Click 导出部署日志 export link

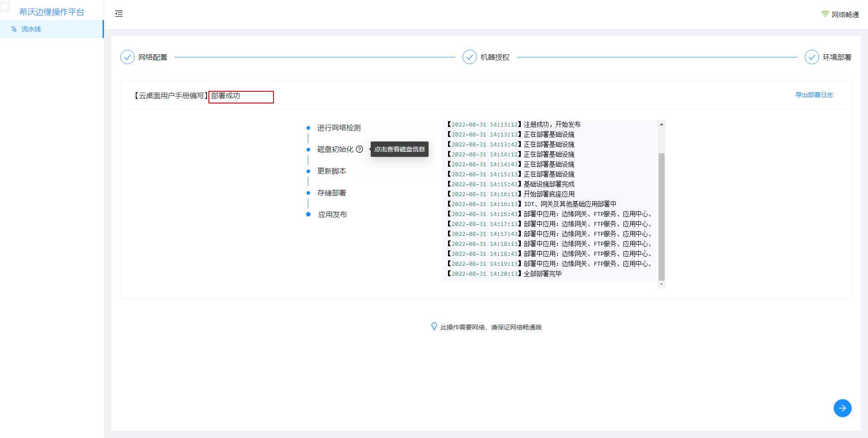click(x=814, y=95)
